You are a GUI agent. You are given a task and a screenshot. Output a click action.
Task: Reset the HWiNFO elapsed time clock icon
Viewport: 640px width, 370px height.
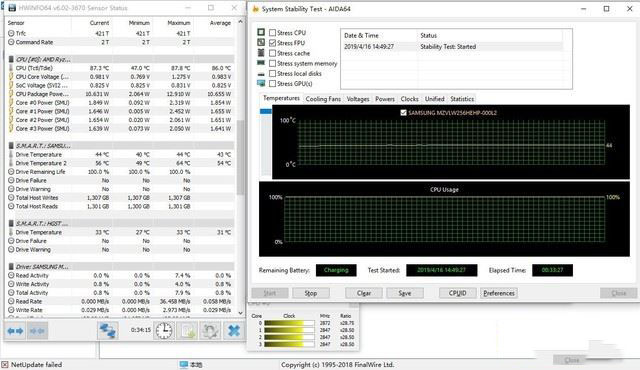tap(164, 331)
